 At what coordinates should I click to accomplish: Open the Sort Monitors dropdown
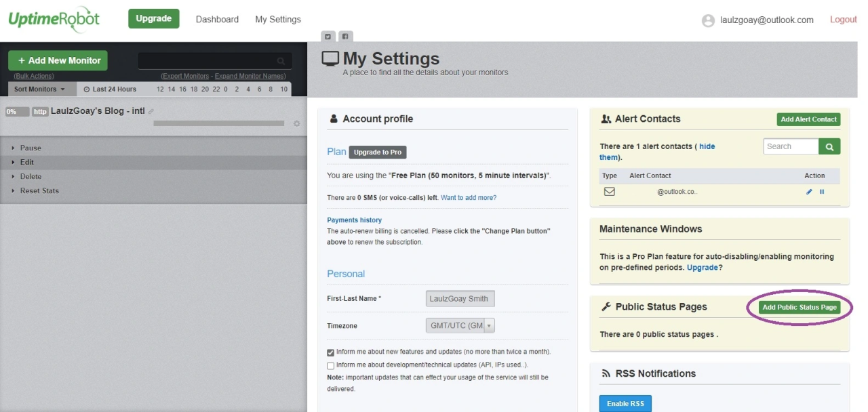(x=39, y=89)
